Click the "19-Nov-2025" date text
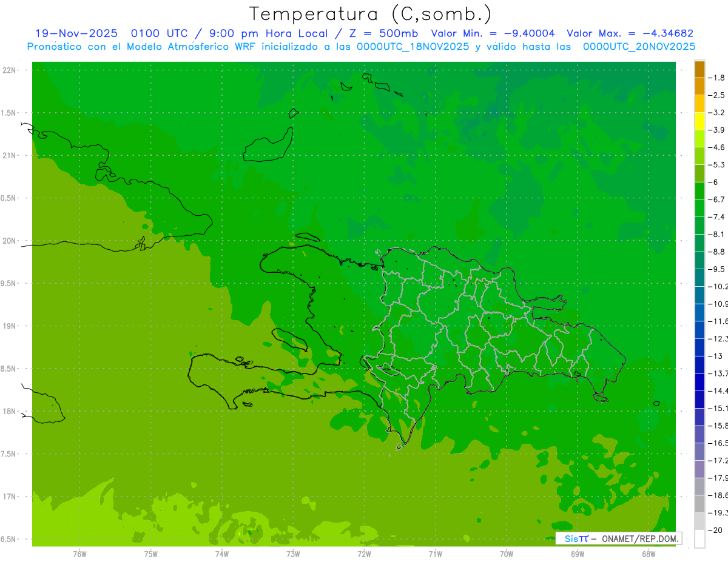Image resolution: width=728 pixels, height=562 pixels. click(x=76, y=33)
